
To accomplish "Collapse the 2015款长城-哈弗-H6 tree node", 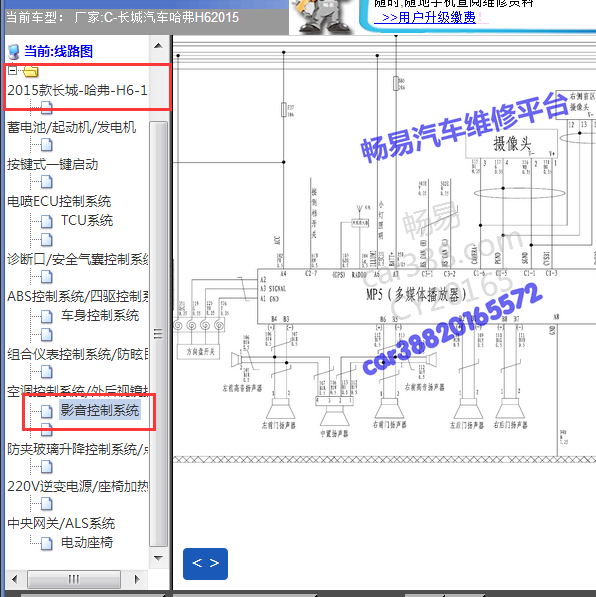I will tap(12, 70).
